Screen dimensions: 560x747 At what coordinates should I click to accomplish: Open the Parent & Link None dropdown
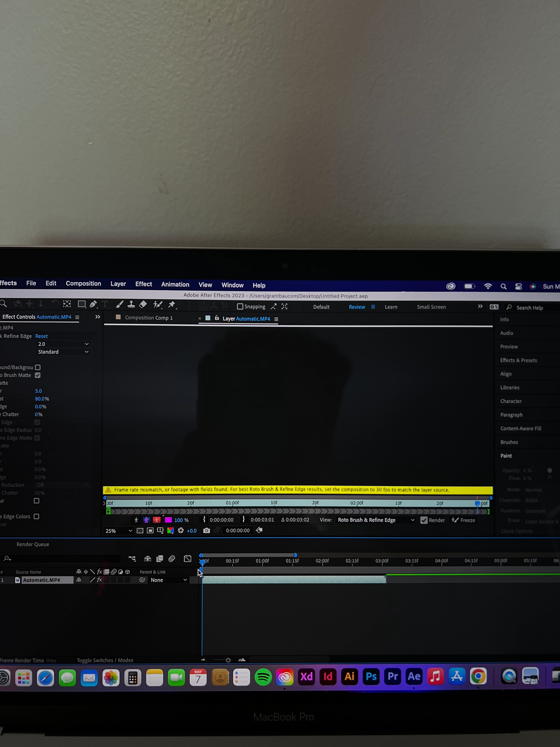169,580
